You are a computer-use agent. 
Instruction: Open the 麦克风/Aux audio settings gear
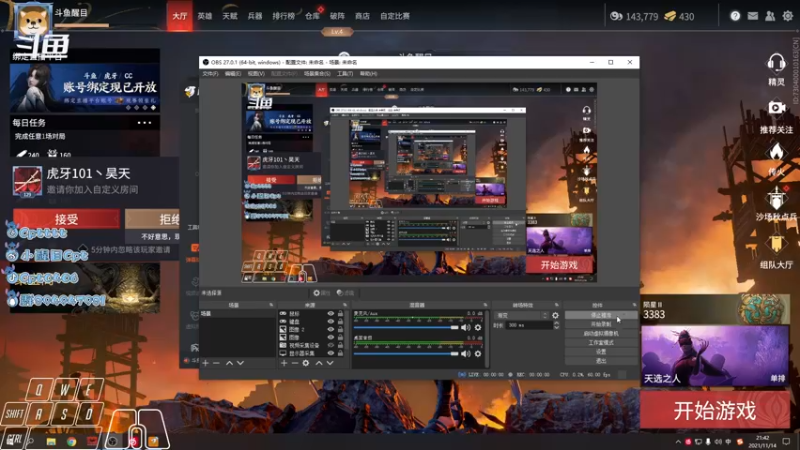coord(478,328)
